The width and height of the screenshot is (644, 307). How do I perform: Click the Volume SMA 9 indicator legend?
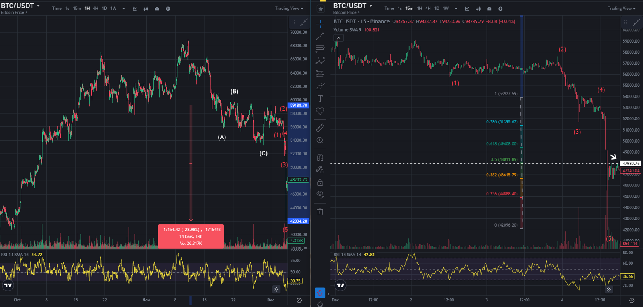click(x=356, y=29)
